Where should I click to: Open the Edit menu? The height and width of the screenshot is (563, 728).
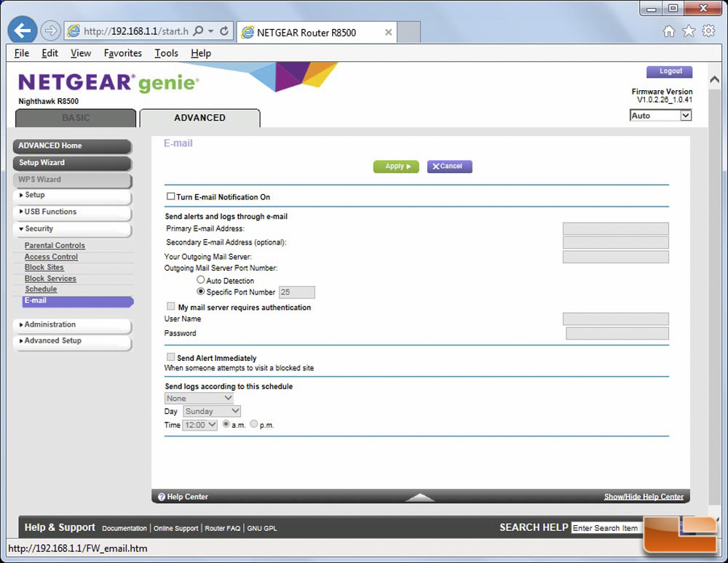point(50,53)
